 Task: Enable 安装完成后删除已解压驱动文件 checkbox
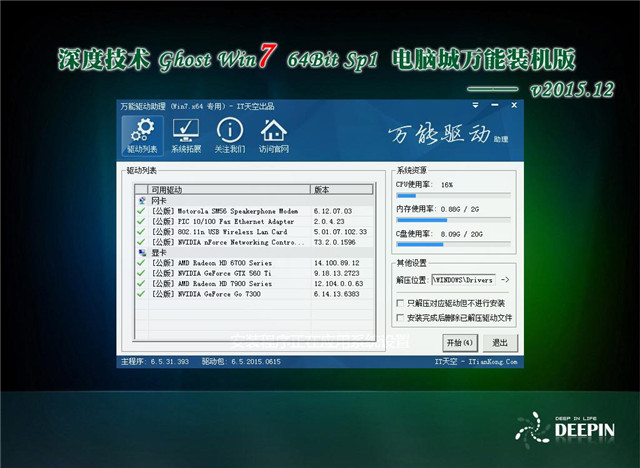pos(400,317)
